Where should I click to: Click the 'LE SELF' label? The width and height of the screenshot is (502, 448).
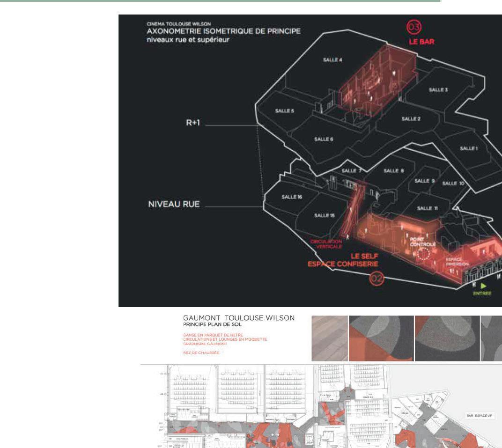click(x=365, y=257)
